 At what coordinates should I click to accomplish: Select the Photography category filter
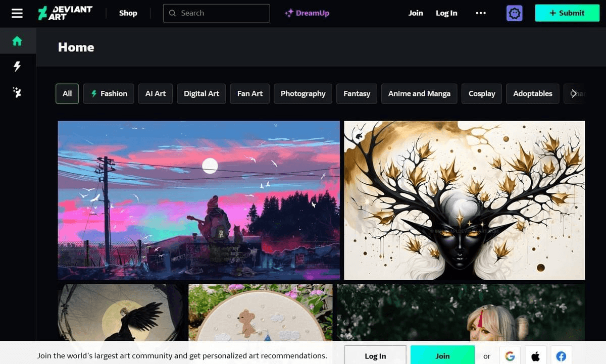303,93
